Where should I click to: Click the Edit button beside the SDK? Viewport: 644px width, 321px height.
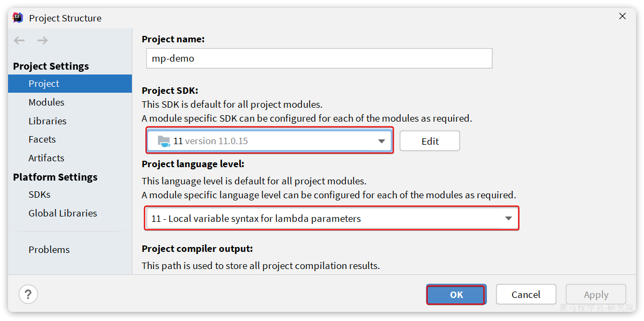click(430, 141)
